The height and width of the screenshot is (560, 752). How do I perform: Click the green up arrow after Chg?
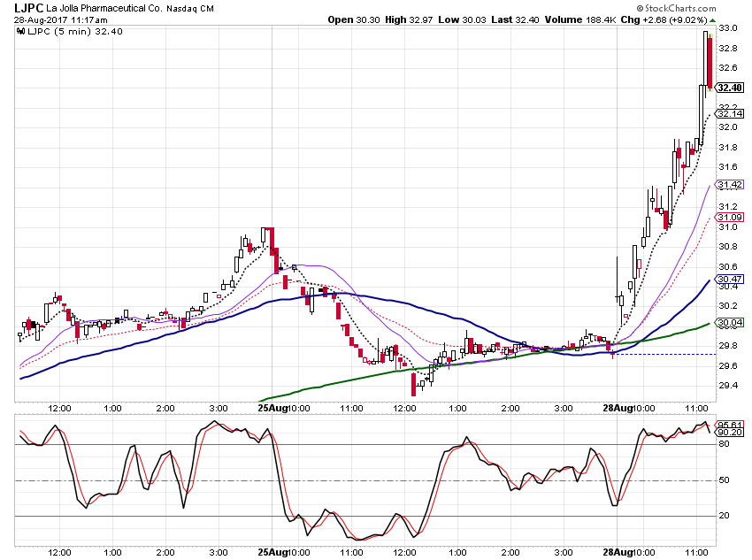713,20
